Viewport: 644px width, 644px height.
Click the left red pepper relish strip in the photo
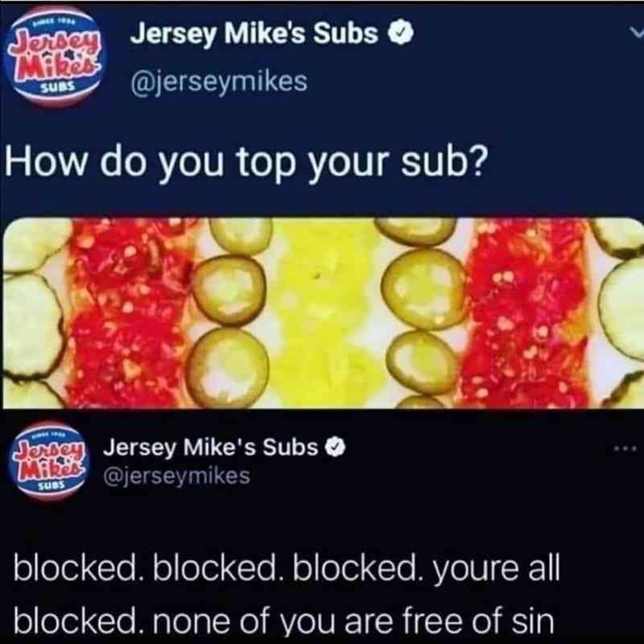point(130,313)
